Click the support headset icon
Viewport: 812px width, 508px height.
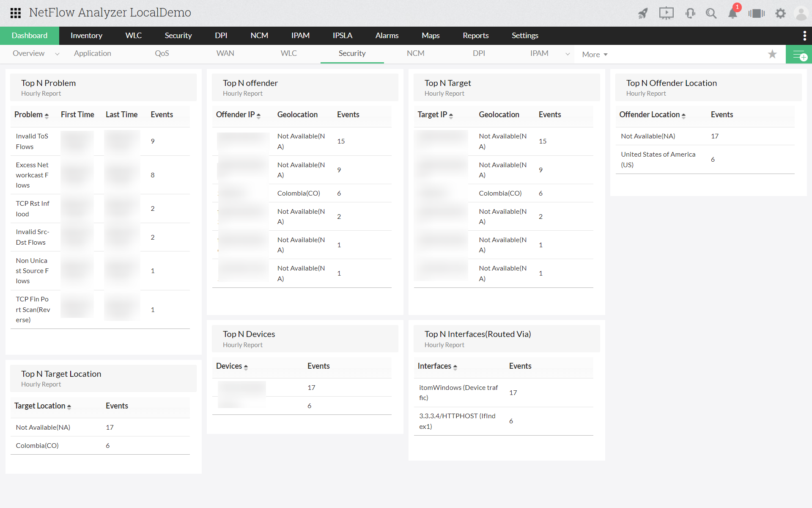pos(690,14)
